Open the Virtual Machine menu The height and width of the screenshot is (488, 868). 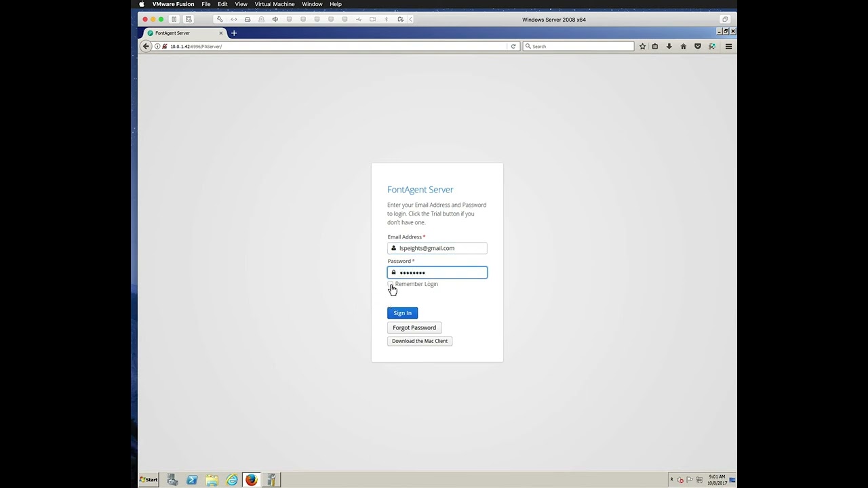coord(275,4)
